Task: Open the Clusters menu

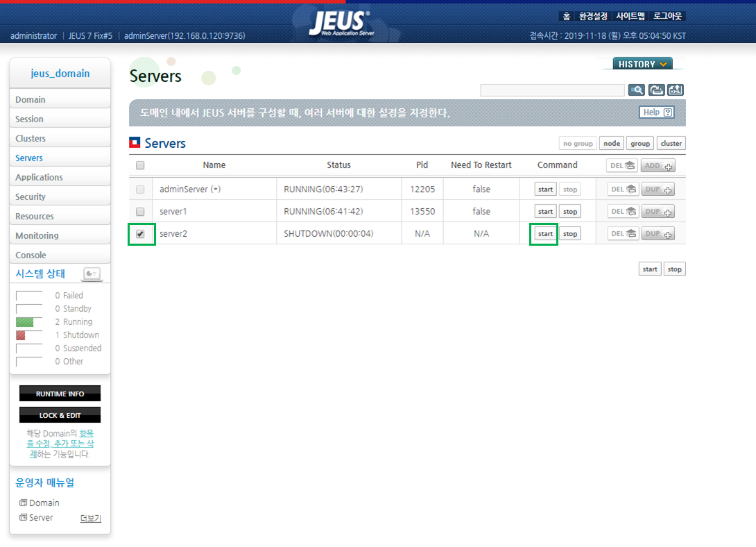Action: tap(60, 138)
